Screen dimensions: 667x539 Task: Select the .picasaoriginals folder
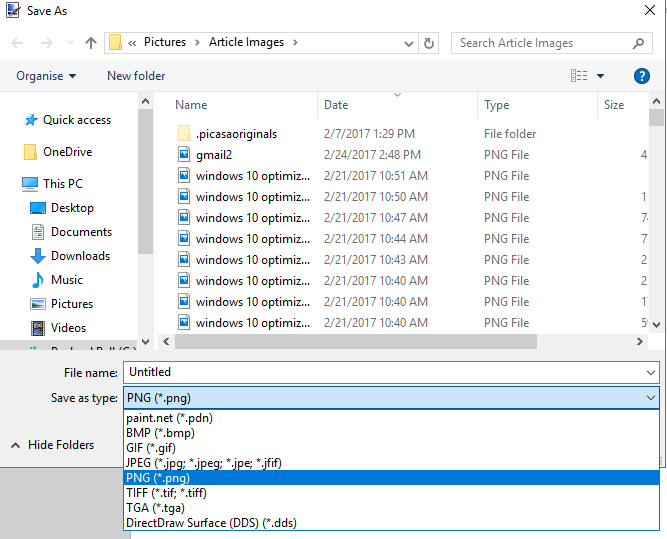237,134
